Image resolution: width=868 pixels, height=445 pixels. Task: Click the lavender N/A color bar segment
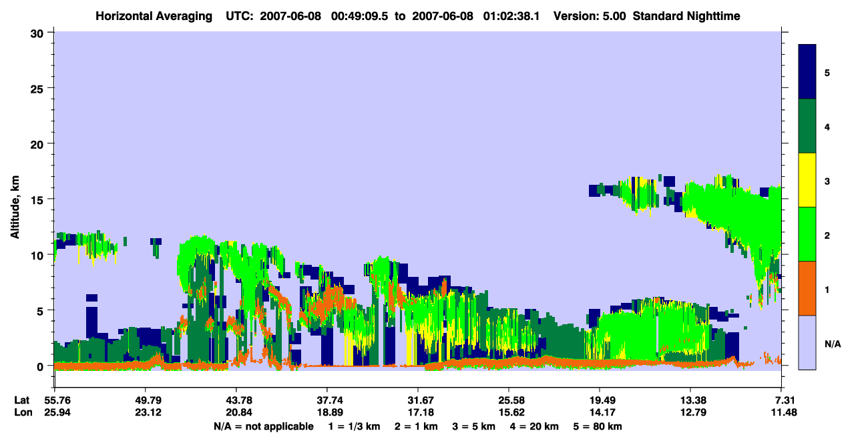pyautogui.click(x=807, y=342)
